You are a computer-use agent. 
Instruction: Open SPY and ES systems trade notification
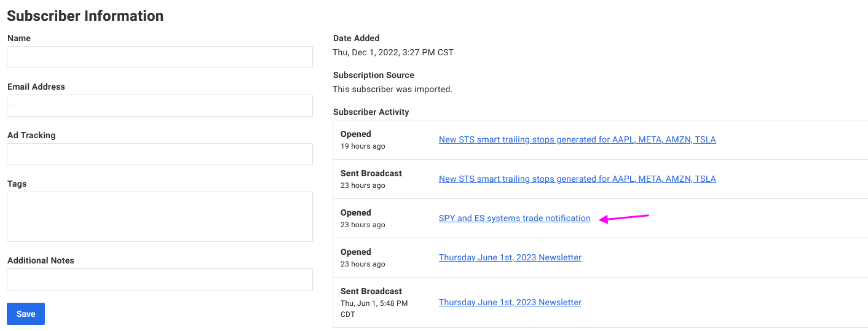(x=515, y=218)
